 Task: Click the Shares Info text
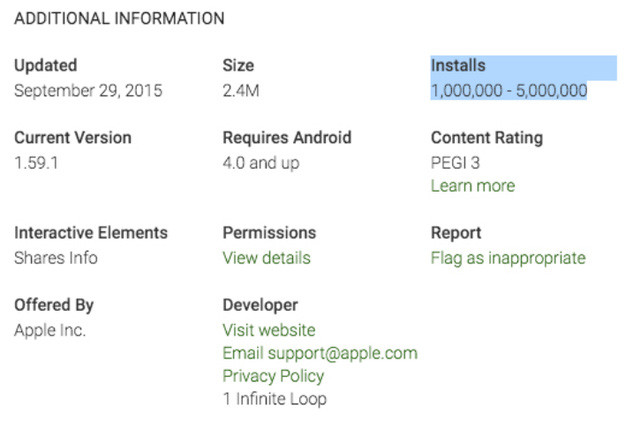tap(56, 258)
